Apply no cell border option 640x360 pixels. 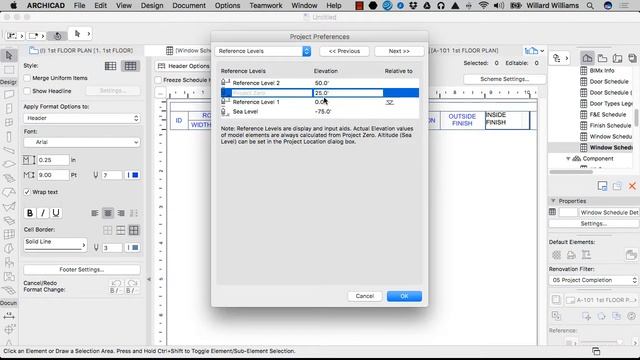point(108,230)
